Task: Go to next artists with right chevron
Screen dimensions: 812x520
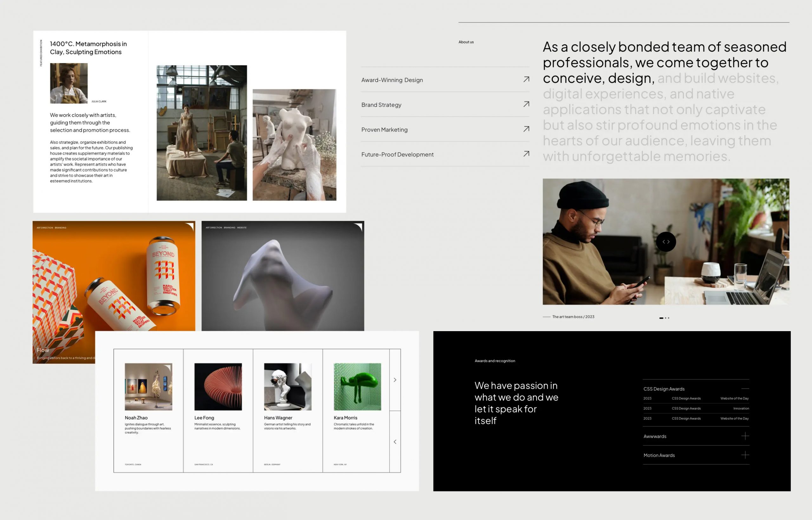Action: point(395,380)
